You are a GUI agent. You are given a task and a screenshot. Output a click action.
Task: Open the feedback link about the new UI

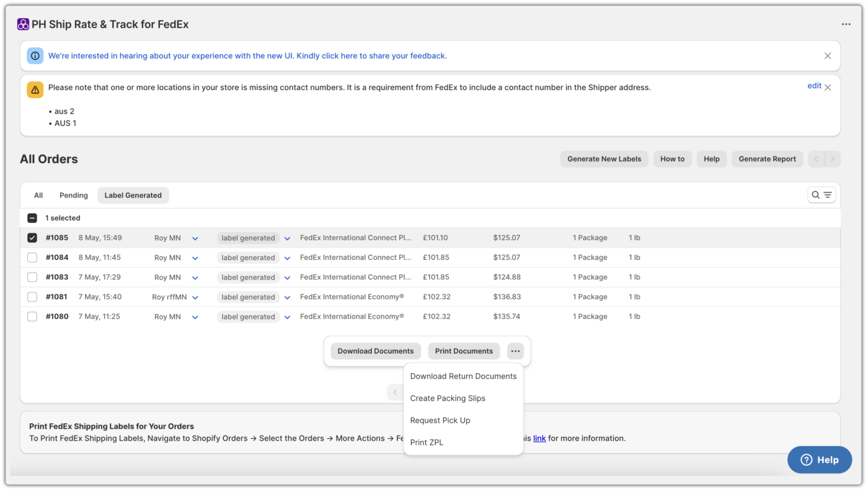[x=247, y=56]
